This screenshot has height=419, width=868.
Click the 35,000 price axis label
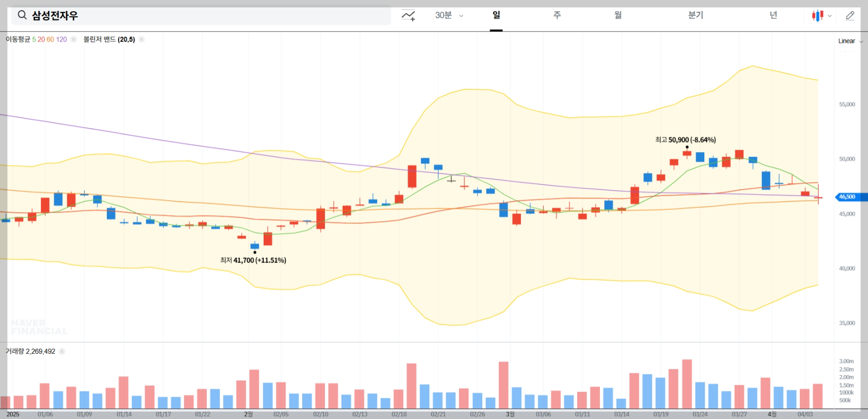tap(847, 323)
